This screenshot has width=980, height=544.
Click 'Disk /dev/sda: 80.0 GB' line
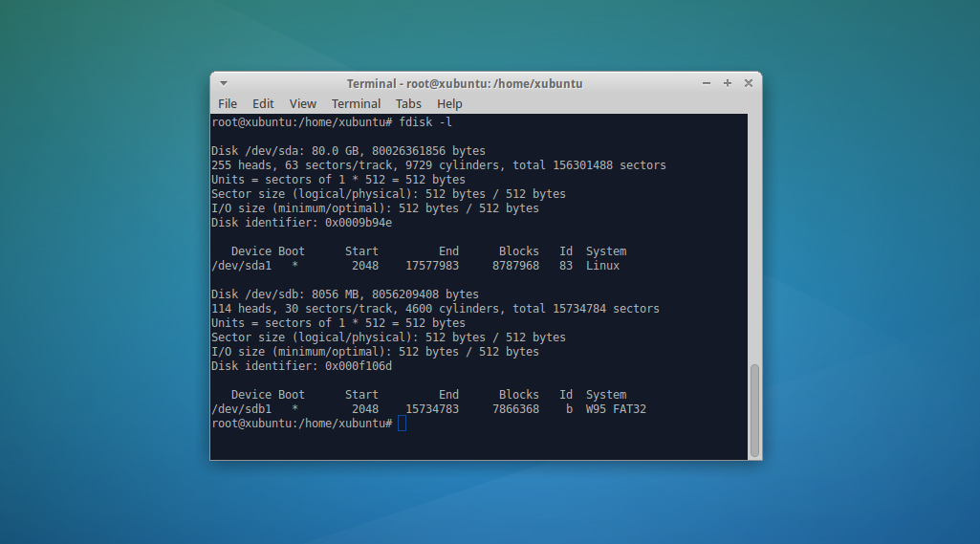coord(348,151)
